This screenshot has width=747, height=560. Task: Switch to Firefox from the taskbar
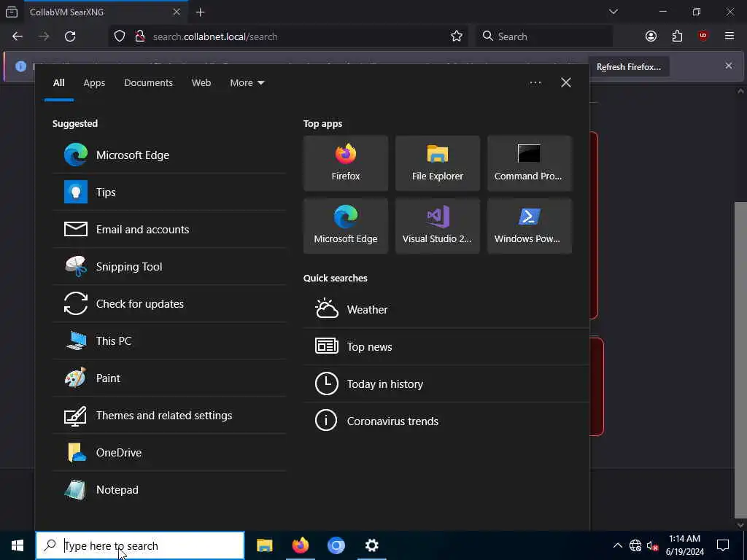300,545
